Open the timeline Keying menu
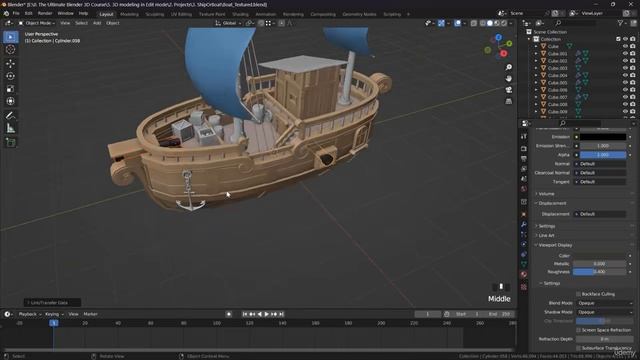Image resolution: width=640 pixels, height=360 pixels. pos(54,314)
